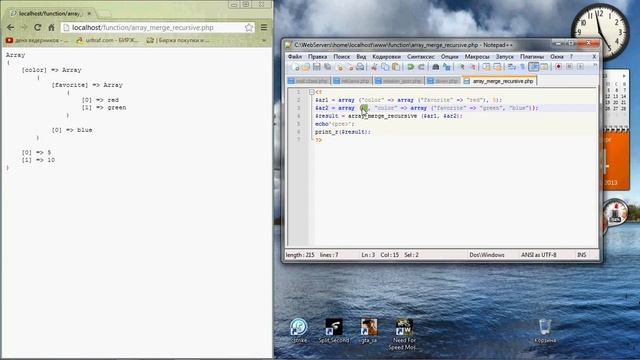Click the Chrome home button
640x360 pixels.
[x=51, y=27]
